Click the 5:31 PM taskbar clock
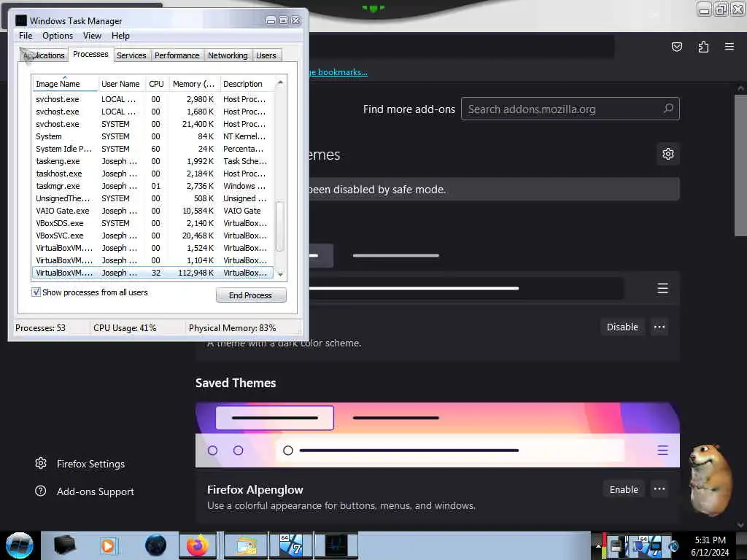747x560 pixels. (x=710, y=540)
